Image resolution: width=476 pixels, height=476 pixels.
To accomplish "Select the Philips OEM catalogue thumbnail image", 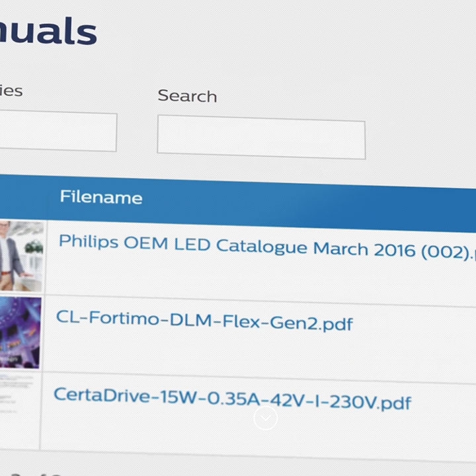I will pos(21,257).
